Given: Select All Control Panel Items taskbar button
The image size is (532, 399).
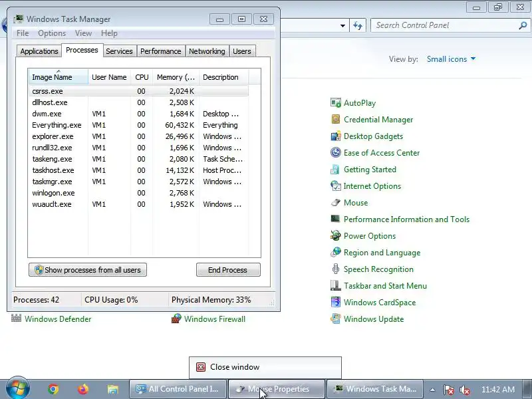Looking at the screenshot, I should (178, 389).
